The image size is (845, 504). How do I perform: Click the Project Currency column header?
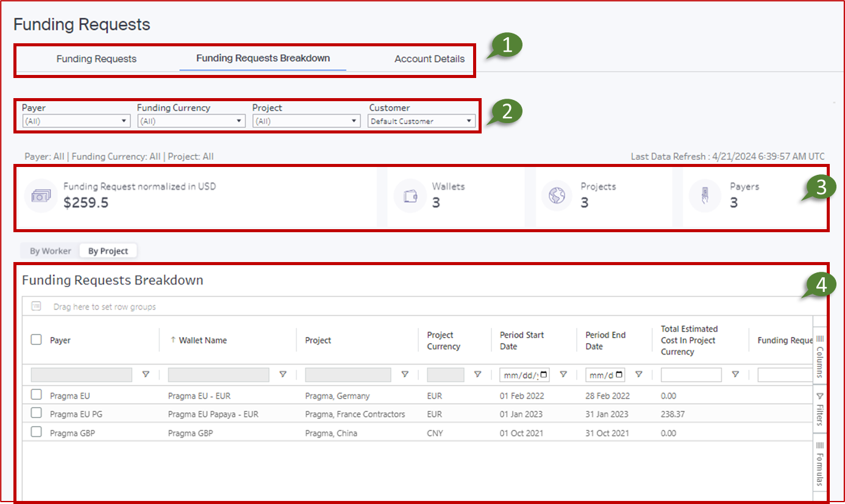(x=443, y=341)
